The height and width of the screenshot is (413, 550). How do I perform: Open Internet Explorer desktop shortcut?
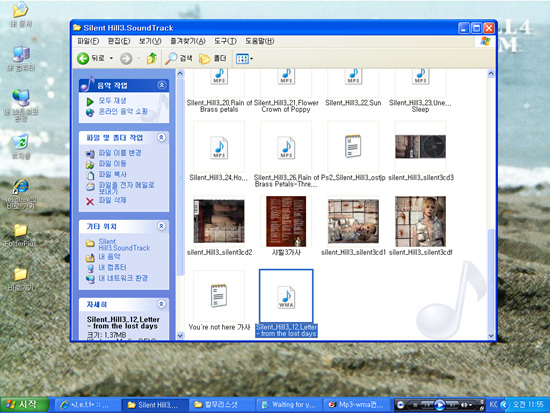(x=21, y=193)
